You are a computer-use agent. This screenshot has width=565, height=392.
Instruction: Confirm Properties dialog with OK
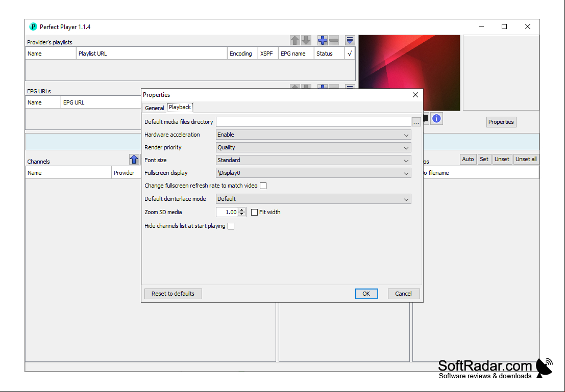[x=366, y=294]
